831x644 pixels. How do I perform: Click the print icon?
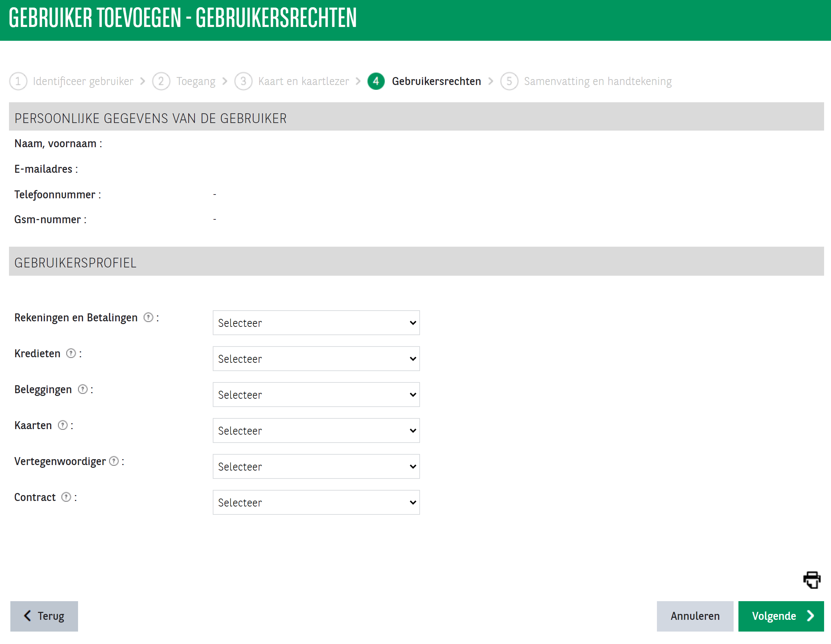click(x=811, y=580)
